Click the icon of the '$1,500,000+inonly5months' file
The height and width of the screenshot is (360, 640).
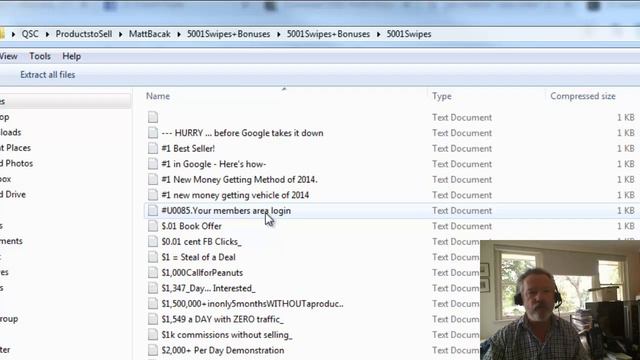[153, 303]
